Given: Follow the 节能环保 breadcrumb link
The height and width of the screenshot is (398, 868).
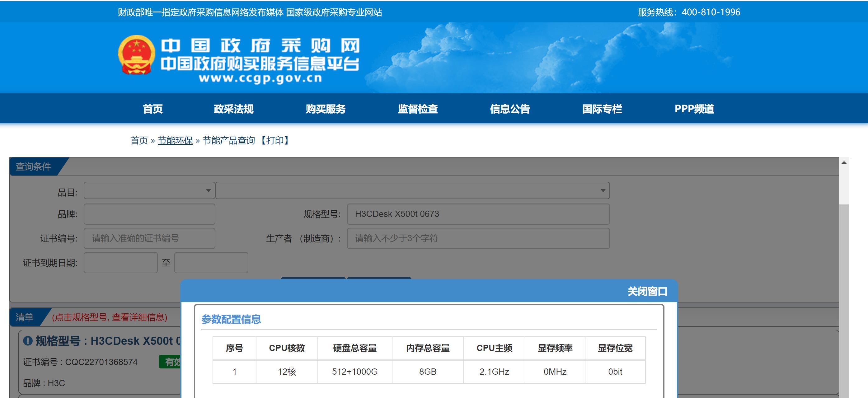Looking at the screenshot, I should (175, 141).
